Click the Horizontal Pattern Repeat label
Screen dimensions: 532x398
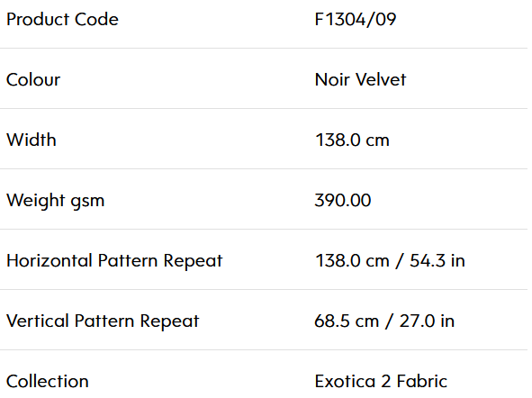(x=114, y=261)
